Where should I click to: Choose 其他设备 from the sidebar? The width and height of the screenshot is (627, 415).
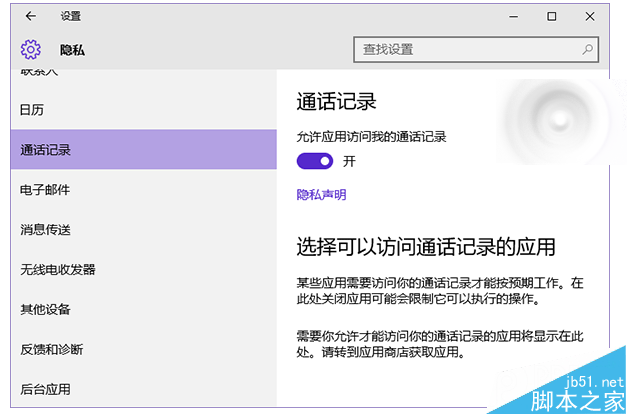click(45, 310)
